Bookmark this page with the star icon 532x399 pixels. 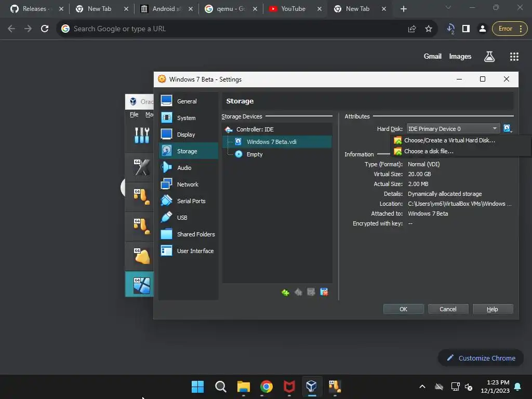(x=429, y=29)
